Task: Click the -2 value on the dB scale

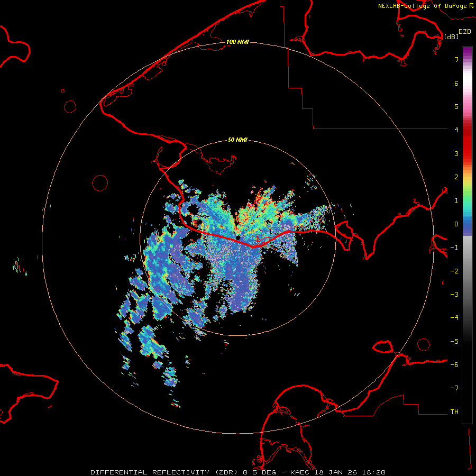Action: 454,271
